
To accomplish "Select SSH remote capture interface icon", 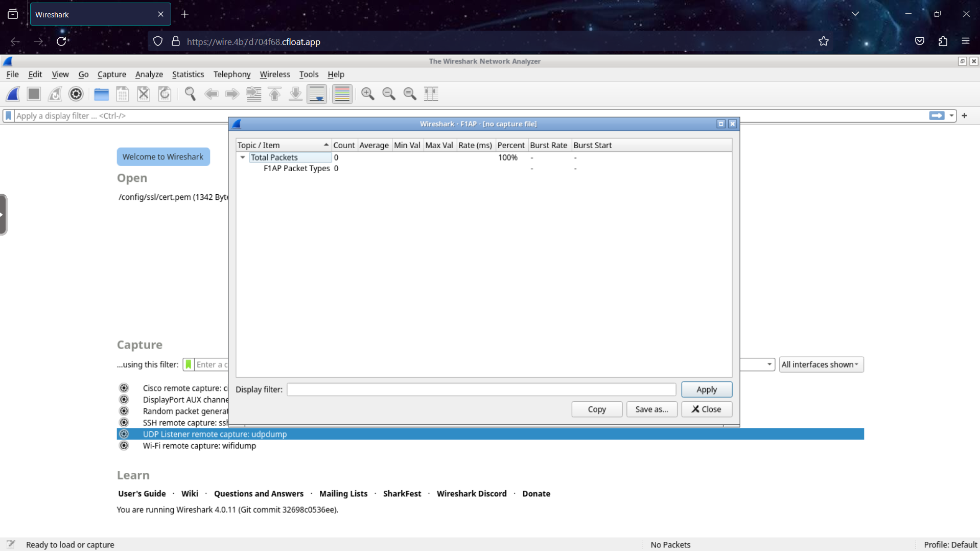I will pos(124,423).
